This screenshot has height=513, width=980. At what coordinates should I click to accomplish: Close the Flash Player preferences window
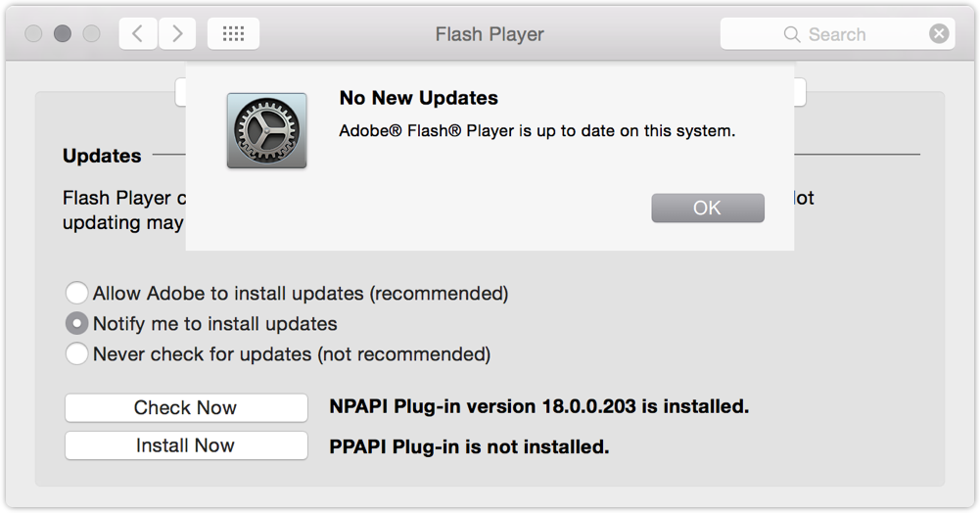[x=33, y=33]
